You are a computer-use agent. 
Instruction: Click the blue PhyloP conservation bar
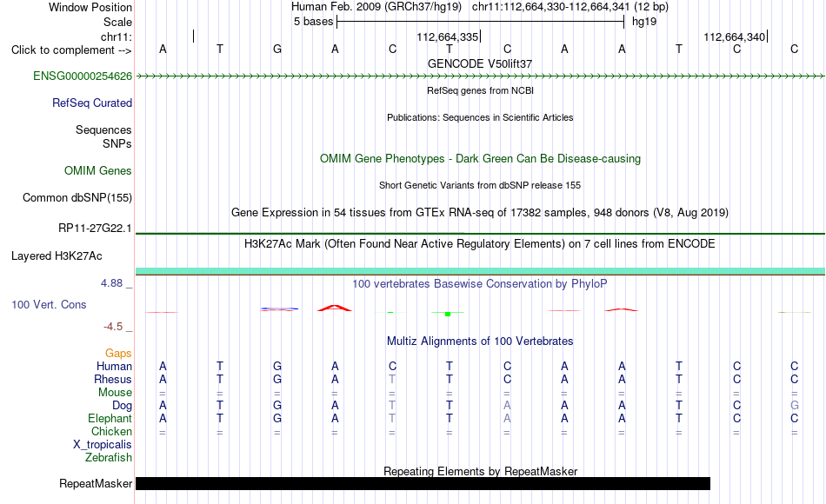279,308
